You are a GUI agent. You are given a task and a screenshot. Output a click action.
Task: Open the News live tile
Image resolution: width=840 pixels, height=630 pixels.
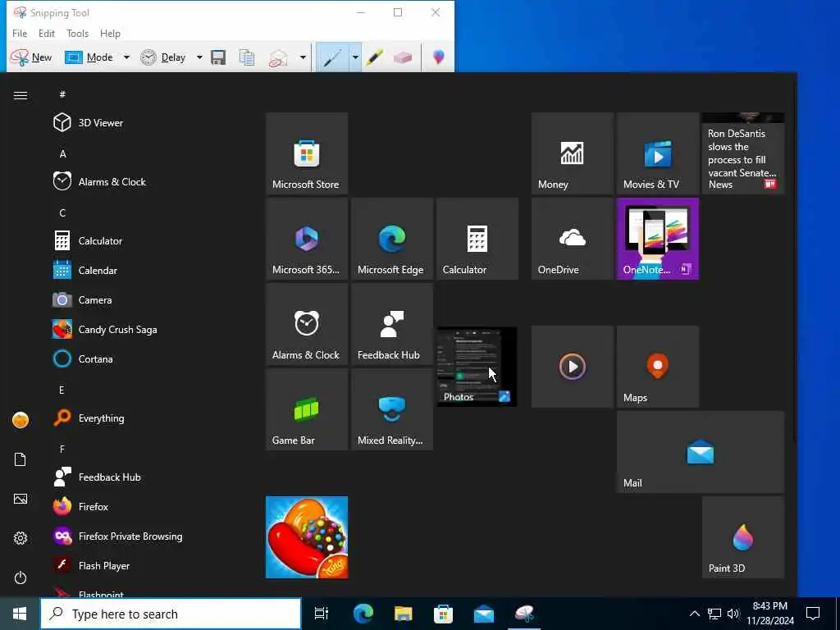[x=743, y=153]
